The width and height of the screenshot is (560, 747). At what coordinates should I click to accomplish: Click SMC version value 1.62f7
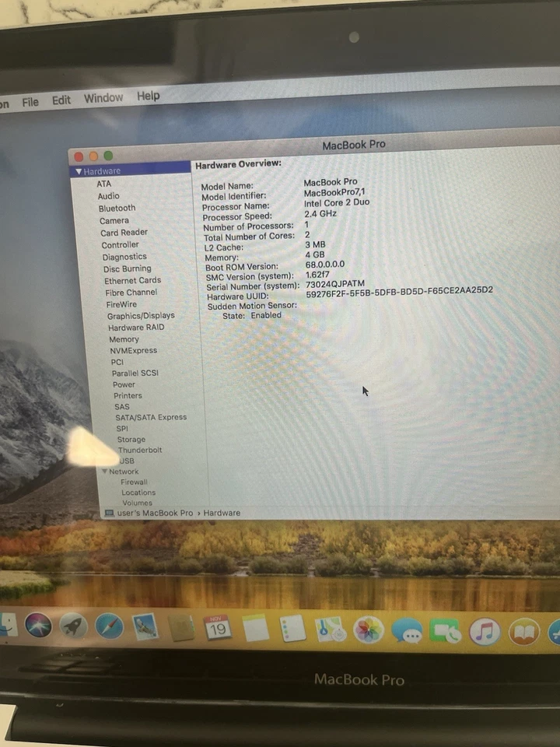point(317,275)
